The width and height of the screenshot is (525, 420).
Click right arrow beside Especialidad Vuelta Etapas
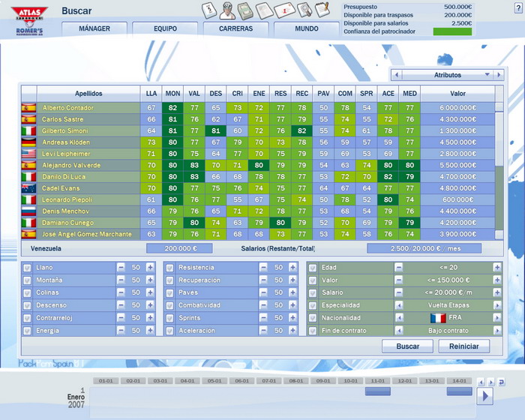[x=496, y=305]
